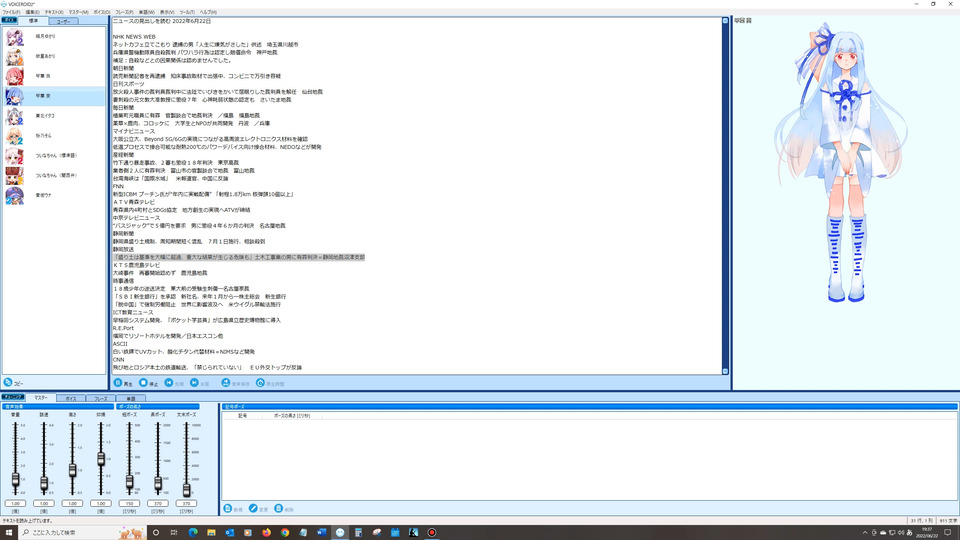Click the text editor scroll up arrow

click(726, 21)
